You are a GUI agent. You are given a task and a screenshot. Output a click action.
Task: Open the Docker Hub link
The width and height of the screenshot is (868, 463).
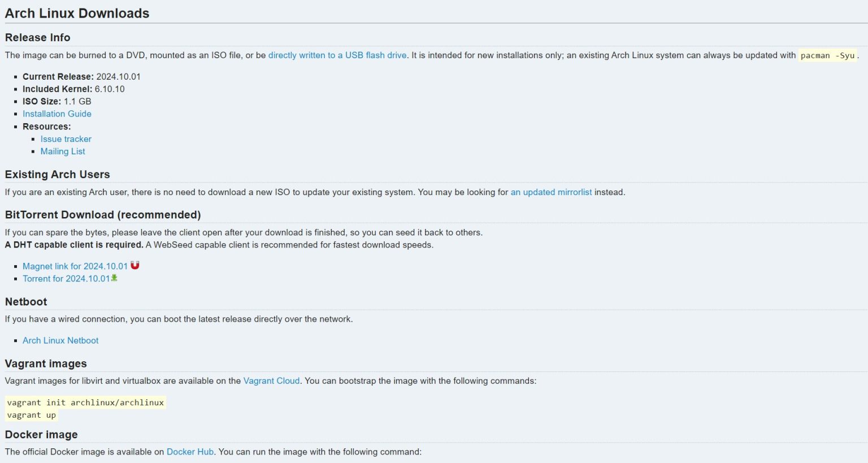190,452
